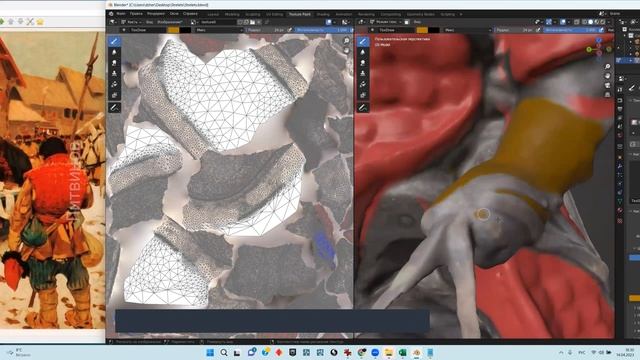Viewport: 640px width, 360px height.
Task: Select the Clone tool in the image editor
Action: point(114,73)
